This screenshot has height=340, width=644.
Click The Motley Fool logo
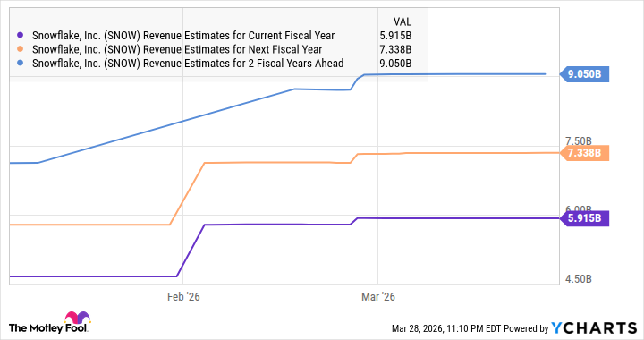[49, 323]
